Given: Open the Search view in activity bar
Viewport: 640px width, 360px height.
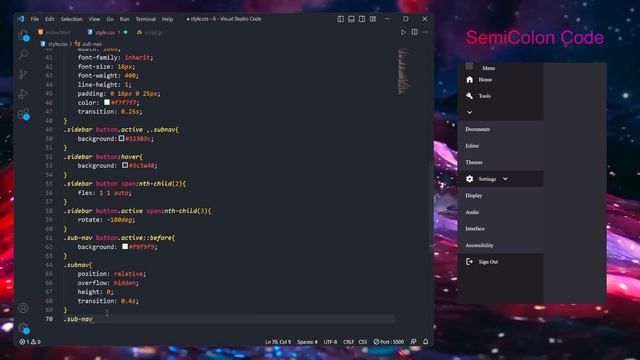Looking at the screenshot, I should coord(24,54).
